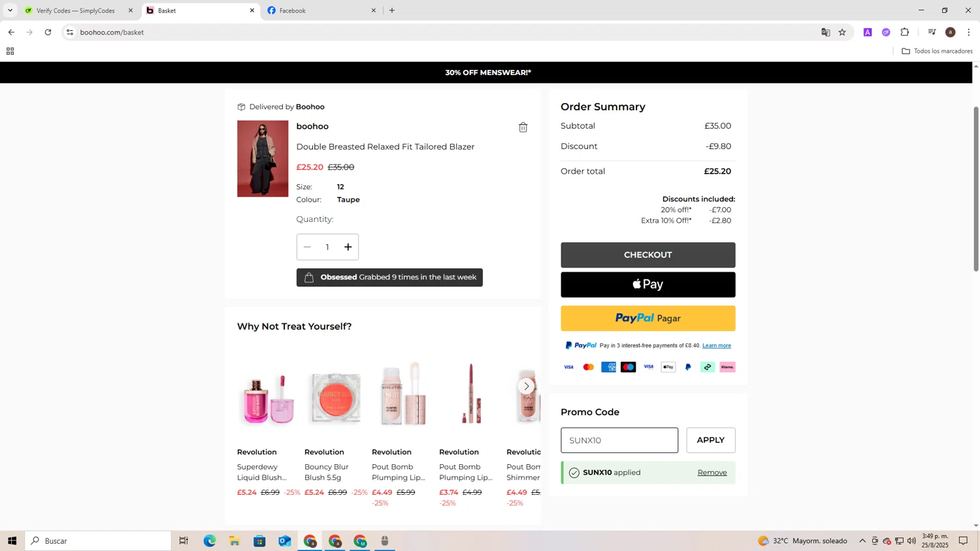Click the APPLY promo code button
This screenshot has width=980, height=551.
click(710, 440)
